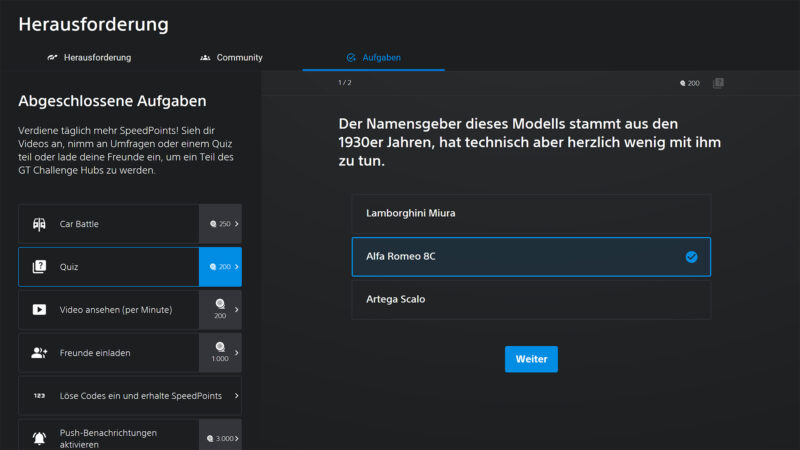The image size is (800, 450).
Task: Choose answer Artega Scalo
Action: point(531,299)
